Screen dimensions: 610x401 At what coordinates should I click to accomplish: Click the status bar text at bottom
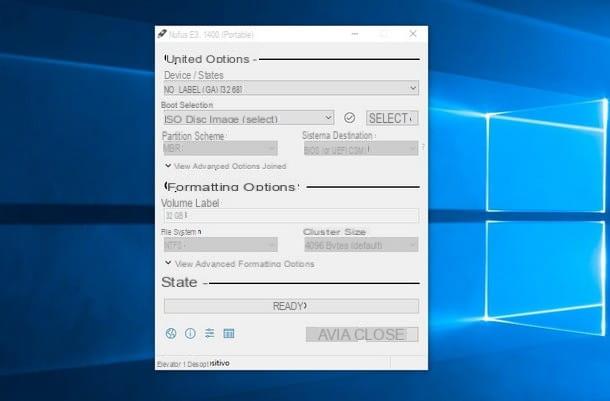pyautogui.click(x=193, y=364)
